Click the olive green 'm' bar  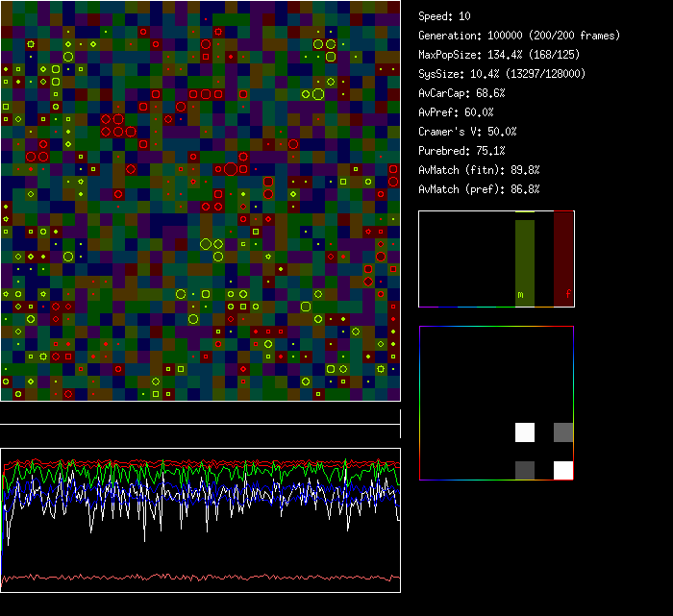pos(525,259)
